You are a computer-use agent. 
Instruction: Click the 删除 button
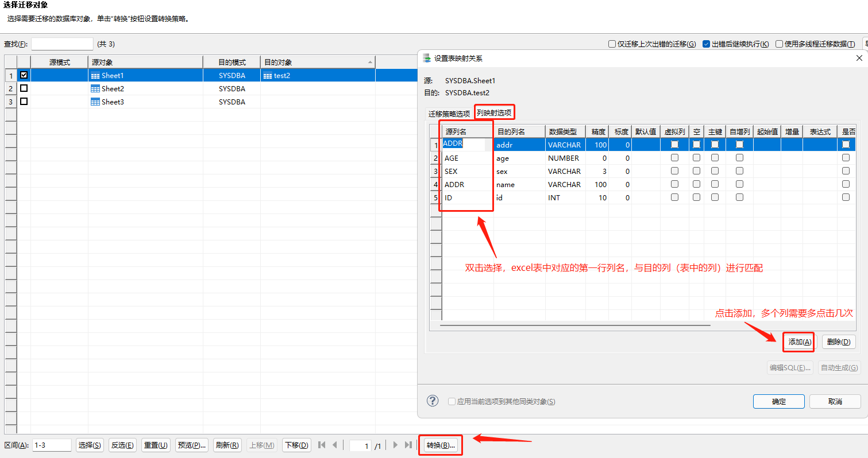839,342
